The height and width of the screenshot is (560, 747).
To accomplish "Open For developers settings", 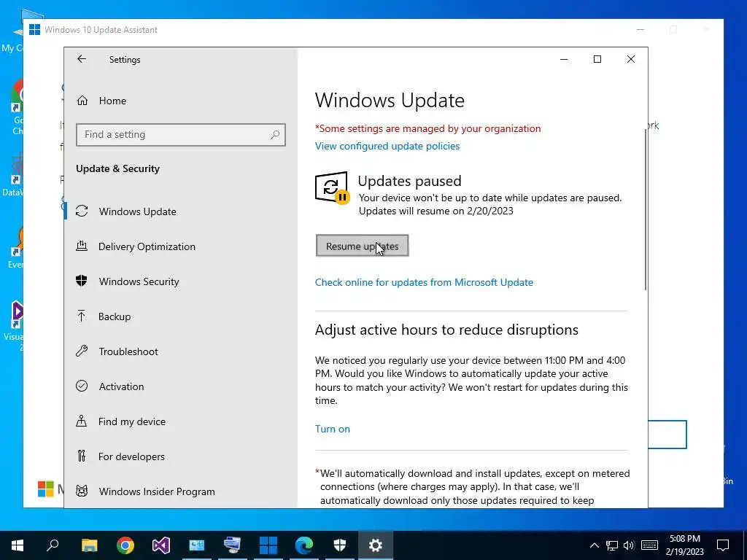I will click(131, 456).
